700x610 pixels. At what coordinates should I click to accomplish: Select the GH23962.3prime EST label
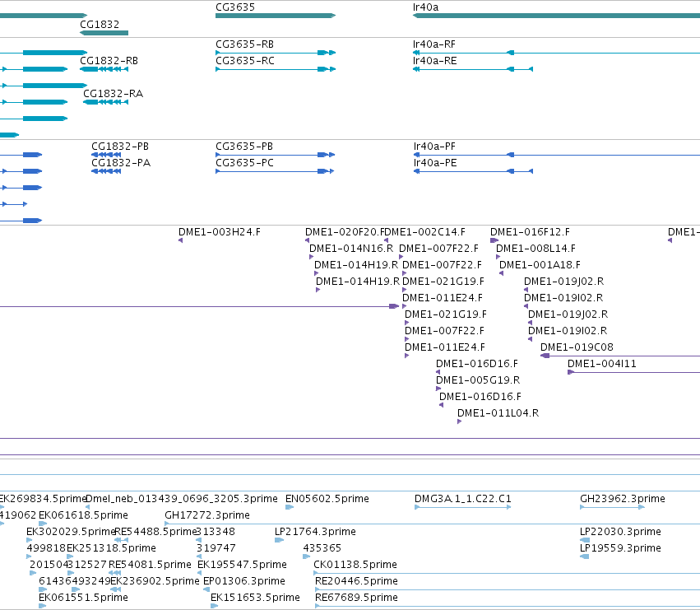coord(623,499)
